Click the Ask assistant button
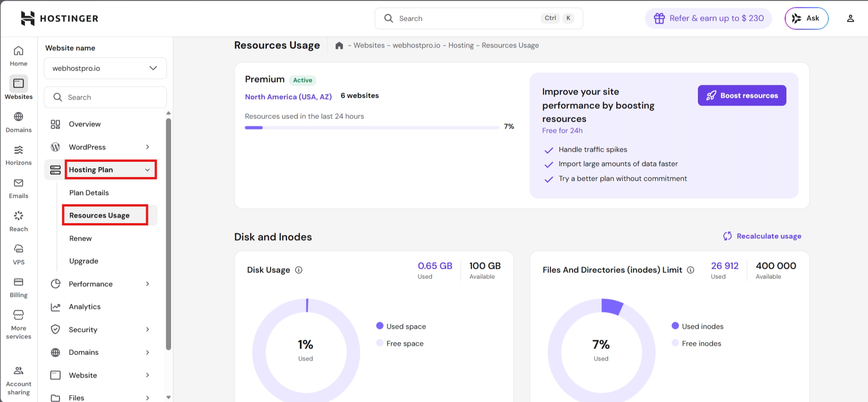This screenshot has height=402, width=868. coord(806,18)
